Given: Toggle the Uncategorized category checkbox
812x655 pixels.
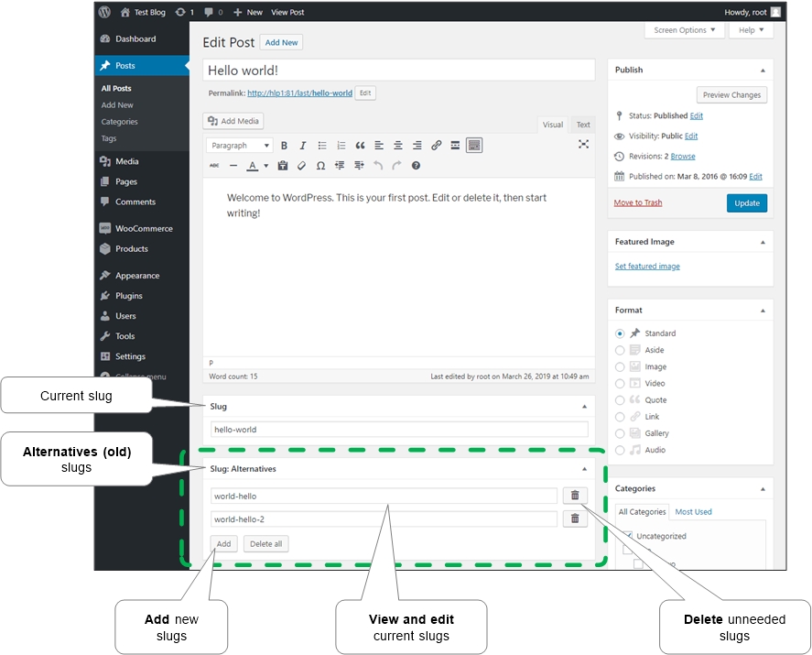Looking at the screenshot, I should 628,536.
